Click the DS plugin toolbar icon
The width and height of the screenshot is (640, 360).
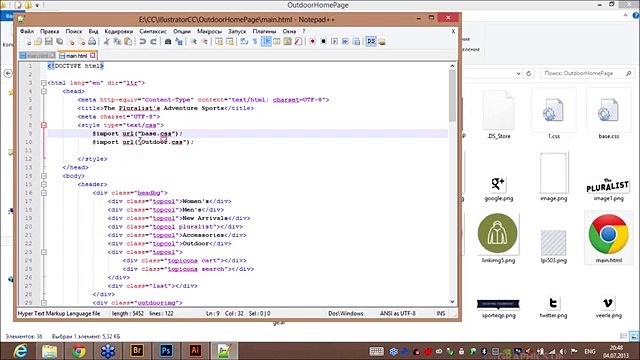point(371,42)
